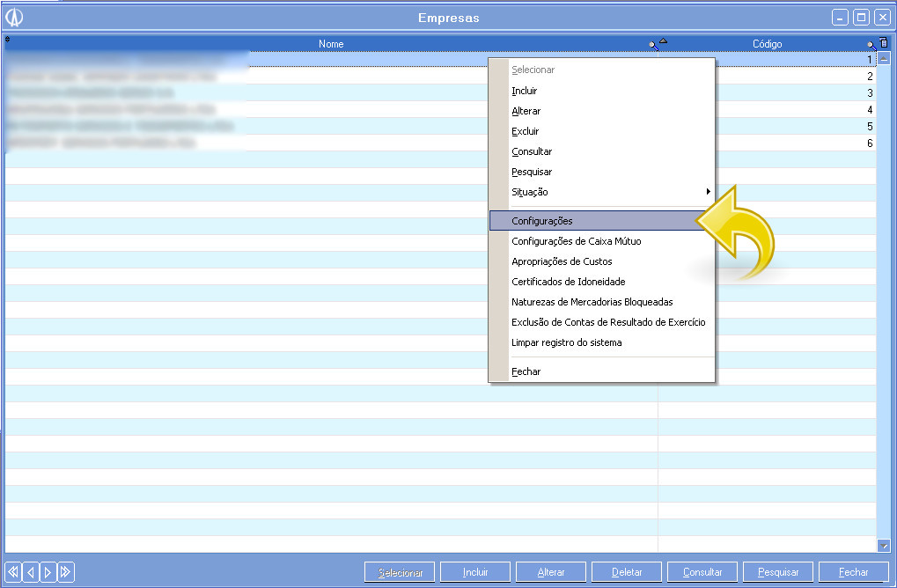The image size is (897, 588).
Task: Click search magnifier in Código column header
Action: 871,44
